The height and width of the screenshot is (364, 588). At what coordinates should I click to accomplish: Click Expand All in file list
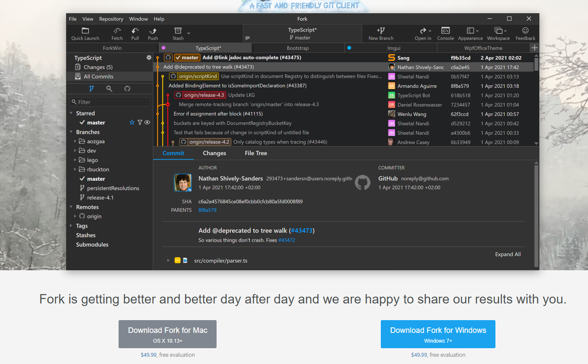(x=508, y=254)
